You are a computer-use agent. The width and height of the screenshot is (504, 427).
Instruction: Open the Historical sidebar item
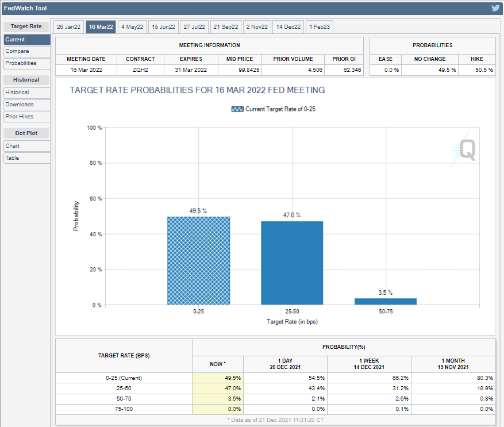(26, 93)
